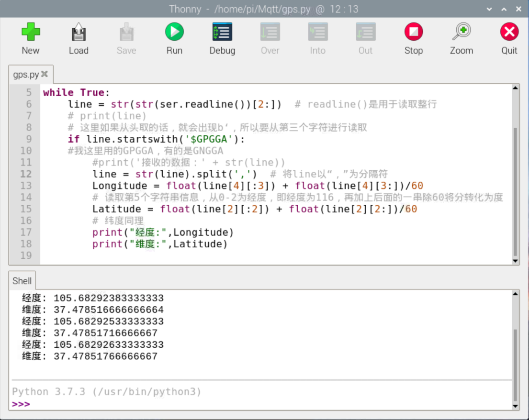Close window with title bar X

pos(519,9)
